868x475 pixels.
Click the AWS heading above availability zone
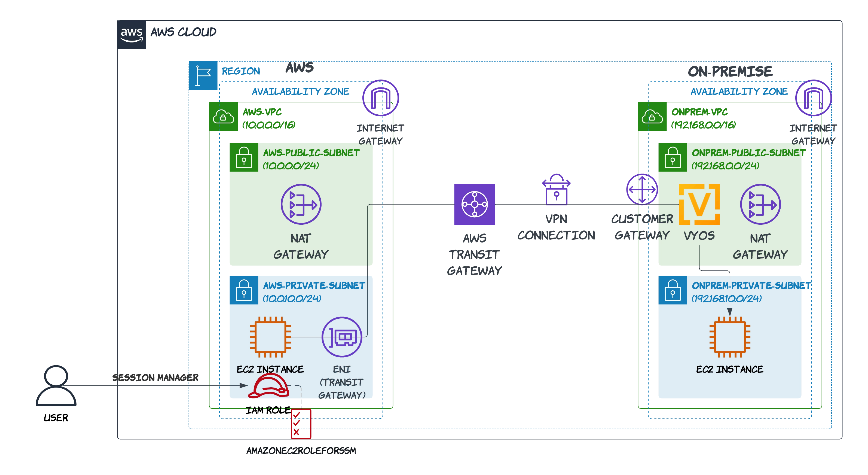(x=299, y=68)
